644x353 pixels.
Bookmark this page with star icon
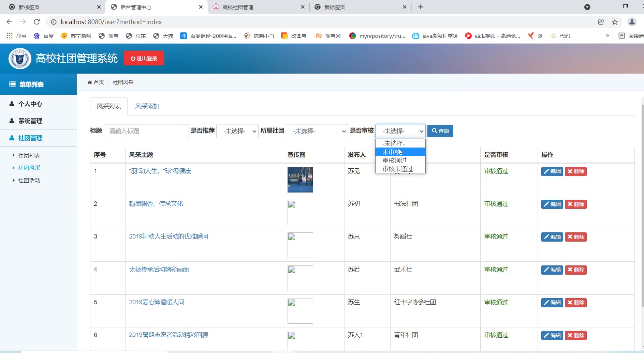[x=615, y=22]
